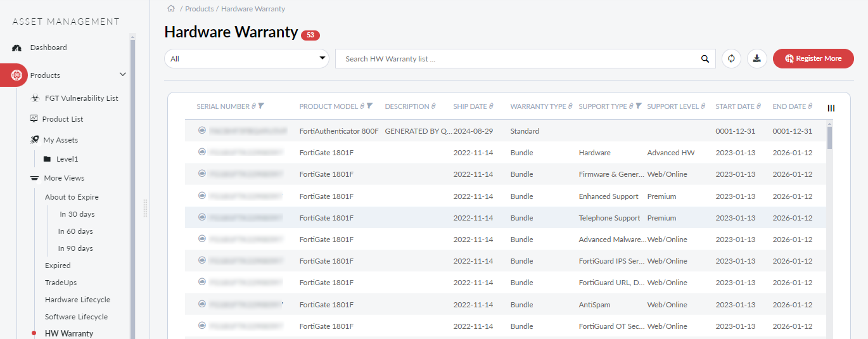Click the AntiSpam row icon
The width and height of the screenshot is (868, 339).
click(202, 304)
